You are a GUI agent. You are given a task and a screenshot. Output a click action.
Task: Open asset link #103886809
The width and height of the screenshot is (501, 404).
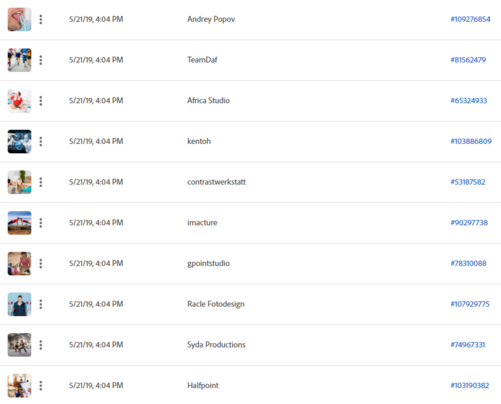[471, 141]
